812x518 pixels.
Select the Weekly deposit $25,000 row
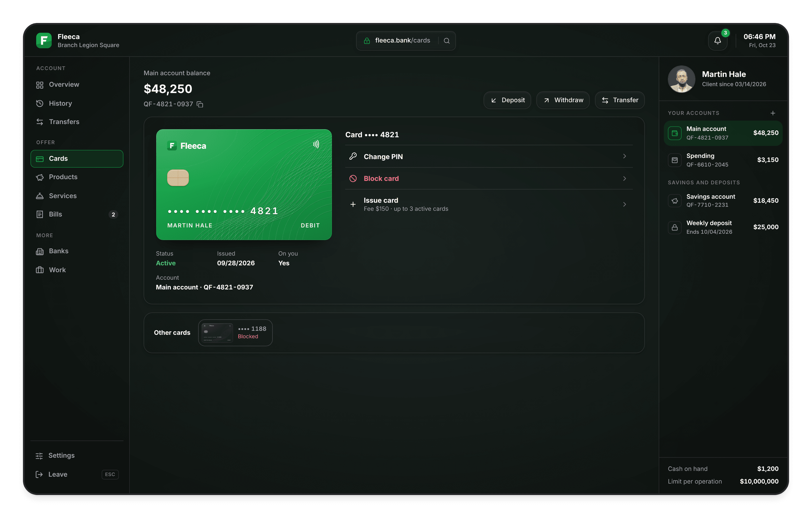click(x=723, y=227)
